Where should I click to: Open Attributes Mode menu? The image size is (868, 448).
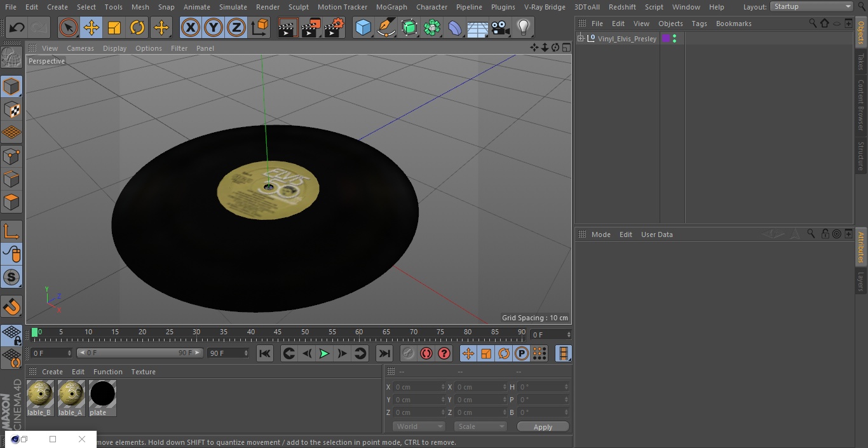(x=601, y=234)
